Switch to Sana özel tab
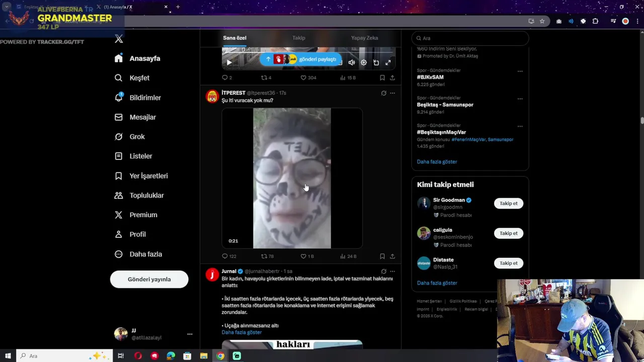 (x=234, y=38)
